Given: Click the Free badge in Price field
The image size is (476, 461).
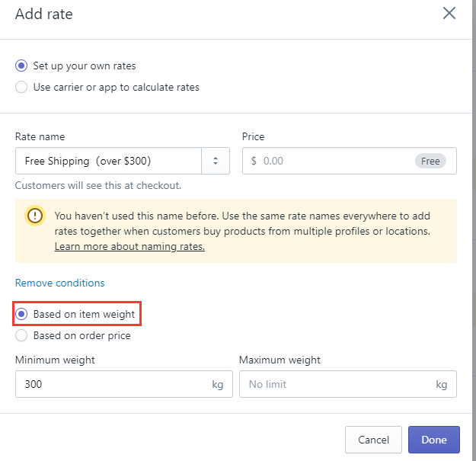Looking at the screenshot, I should coord(430,161).
